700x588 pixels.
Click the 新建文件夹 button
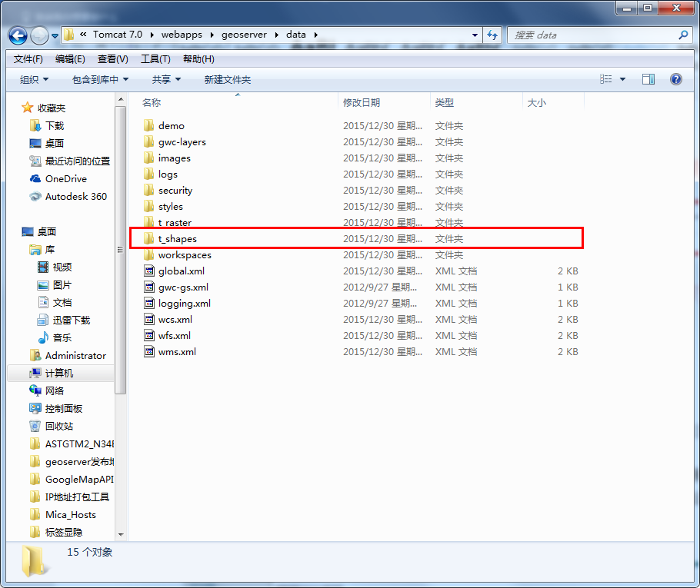[x=227, y=79]
